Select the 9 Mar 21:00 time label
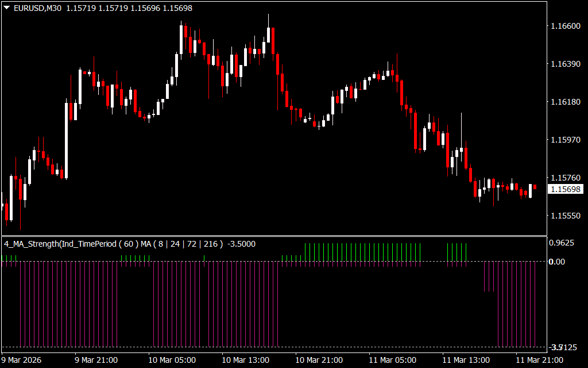The height and width of the screenshot is (368, 588). click(96, 360)
